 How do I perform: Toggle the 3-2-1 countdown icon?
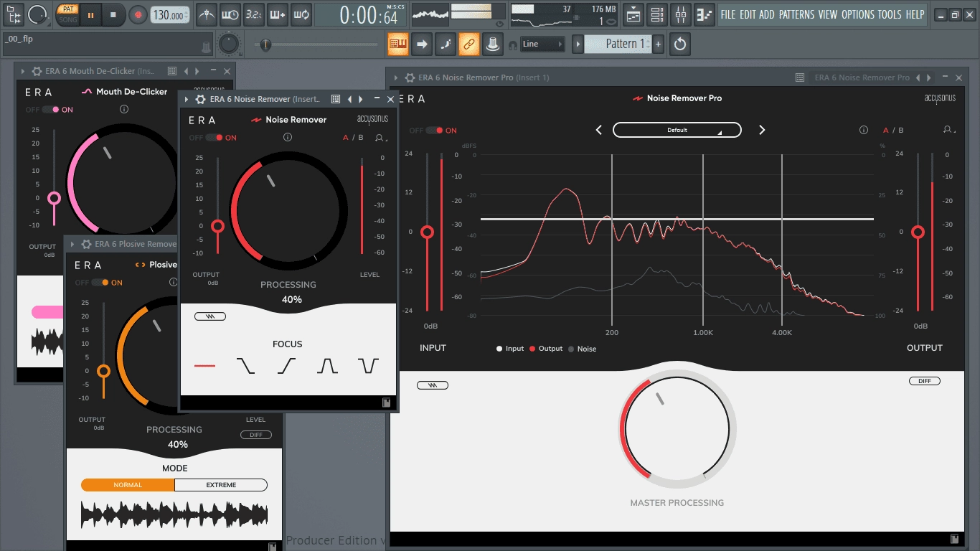click(x=253, y=14)
